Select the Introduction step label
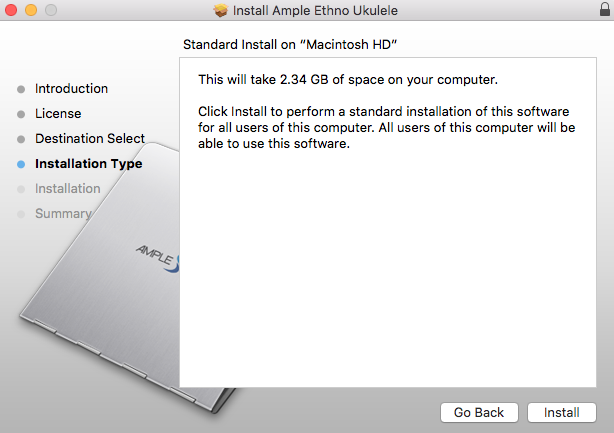The image size is (614, 433). point(71,89)
